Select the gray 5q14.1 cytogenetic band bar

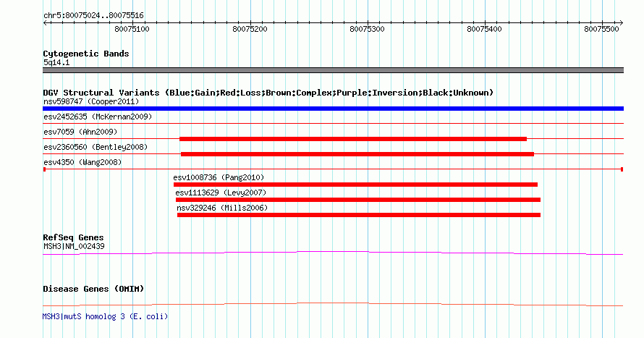[x=333, y=70]
